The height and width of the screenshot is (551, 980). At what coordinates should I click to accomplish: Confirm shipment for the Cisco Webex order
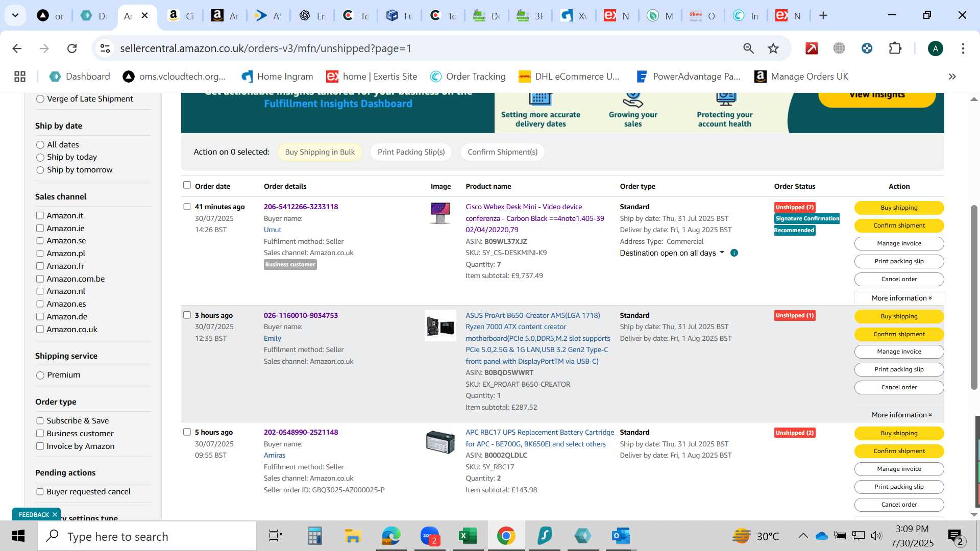(899, 226)
